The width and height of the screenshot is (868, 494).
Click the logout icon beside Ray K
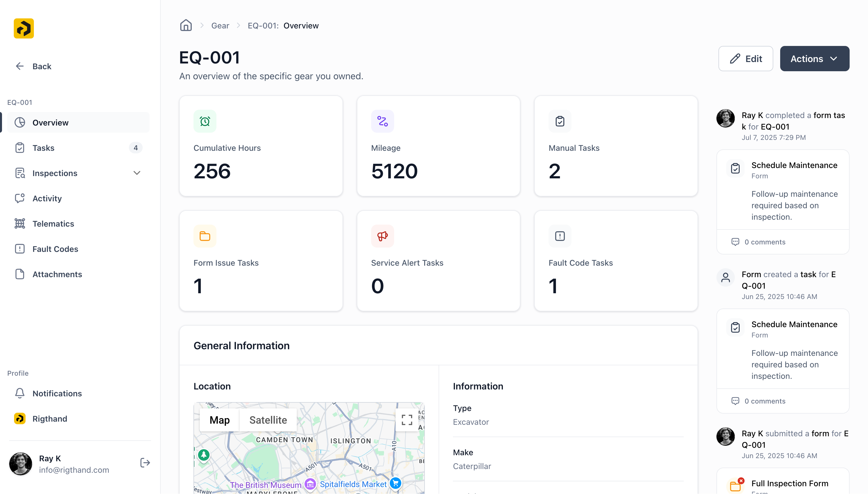tap(145, 463)
